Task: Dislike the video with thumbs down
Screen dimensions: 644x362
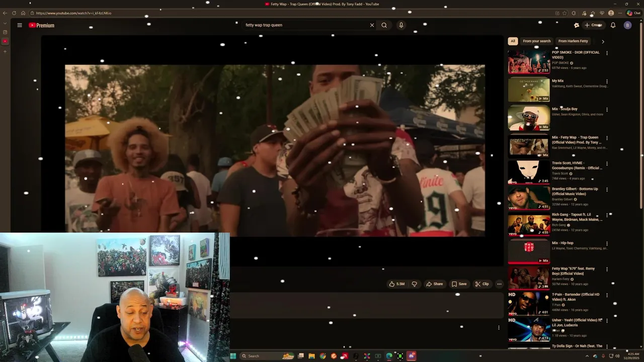Action: [414, 284]
